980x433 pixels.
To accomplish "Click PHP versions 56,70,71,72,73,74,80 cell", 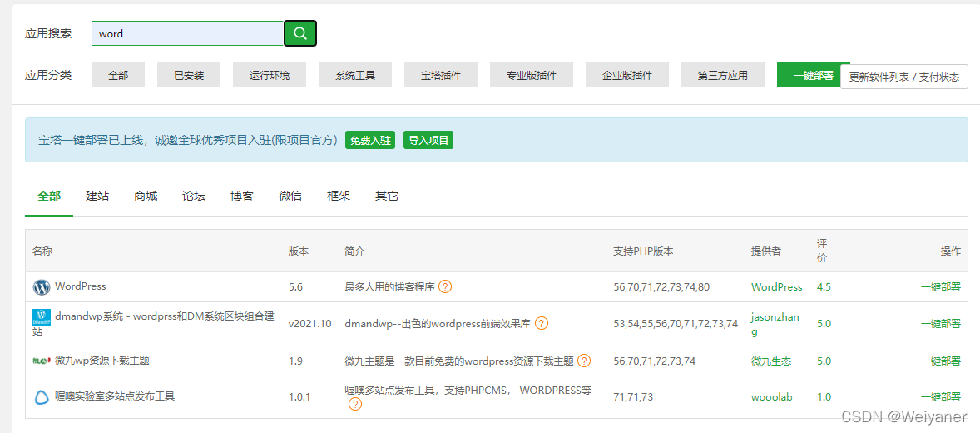I will (662, 287).
